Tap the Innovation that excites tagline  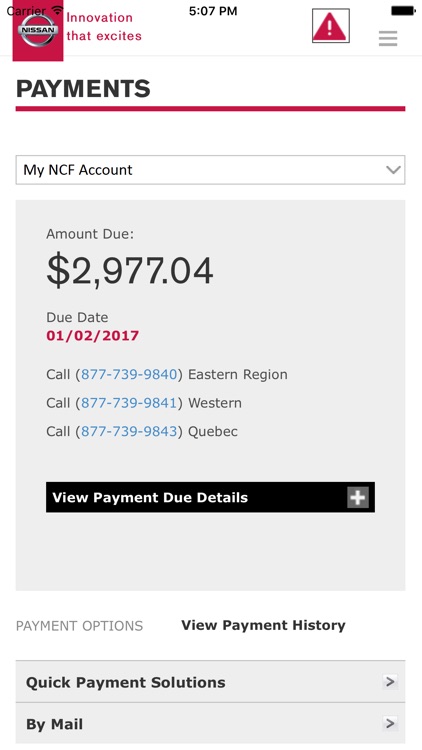click(104, 26)
